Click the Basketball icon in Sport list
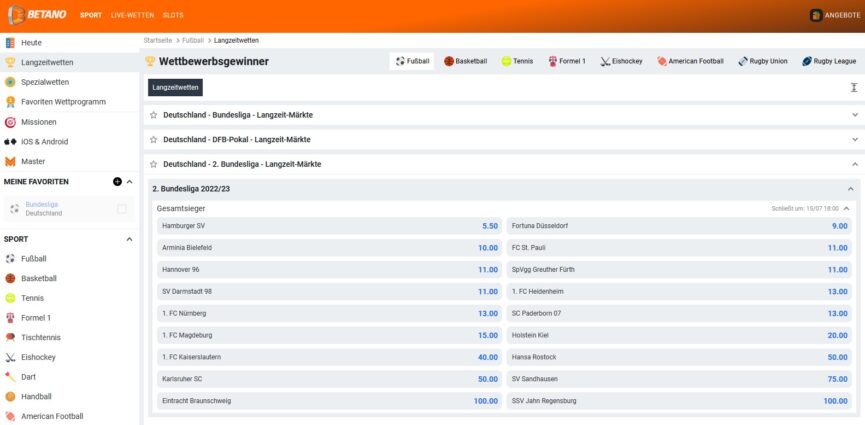 tap(10, 278)
